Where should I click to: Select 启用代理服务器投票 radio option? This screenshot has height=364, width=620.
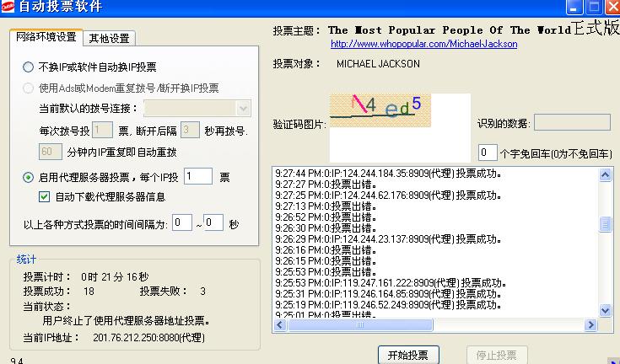click(x=30, y=177)
